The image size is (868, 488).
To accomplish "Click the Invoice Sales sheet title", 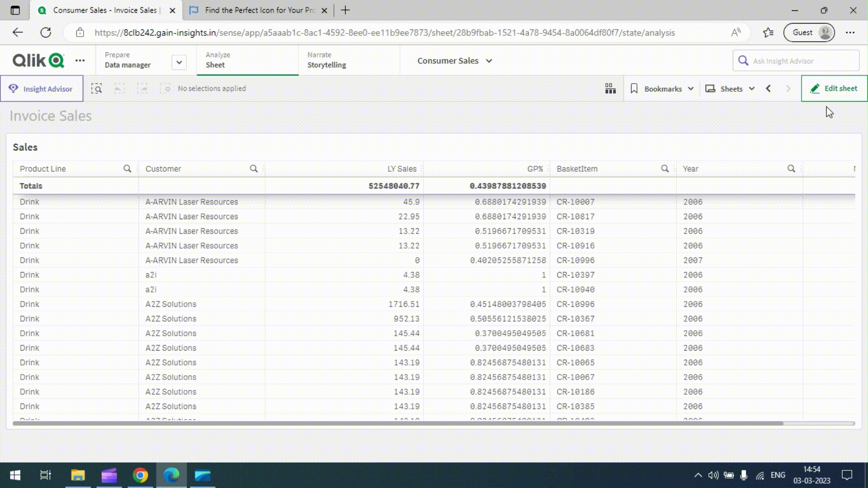I will coord(51,116).
